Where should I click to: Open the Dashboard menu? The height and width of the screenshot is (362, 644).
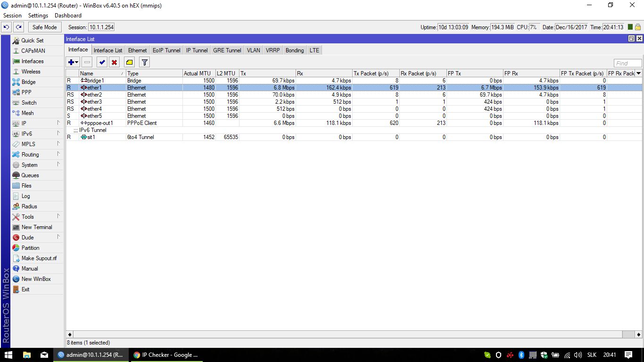(68, 16)
